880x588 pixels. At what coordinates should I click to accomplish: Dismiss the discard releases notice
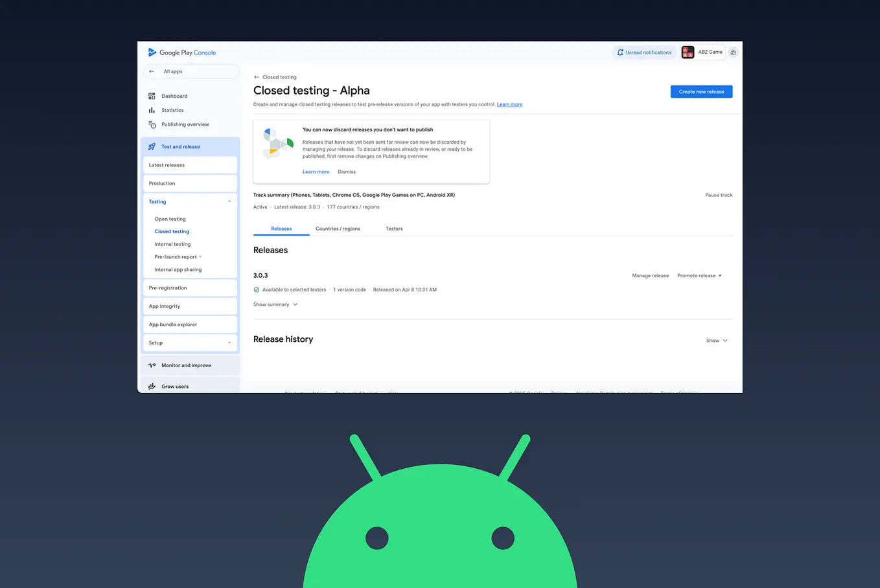click(x=347, y=172)
